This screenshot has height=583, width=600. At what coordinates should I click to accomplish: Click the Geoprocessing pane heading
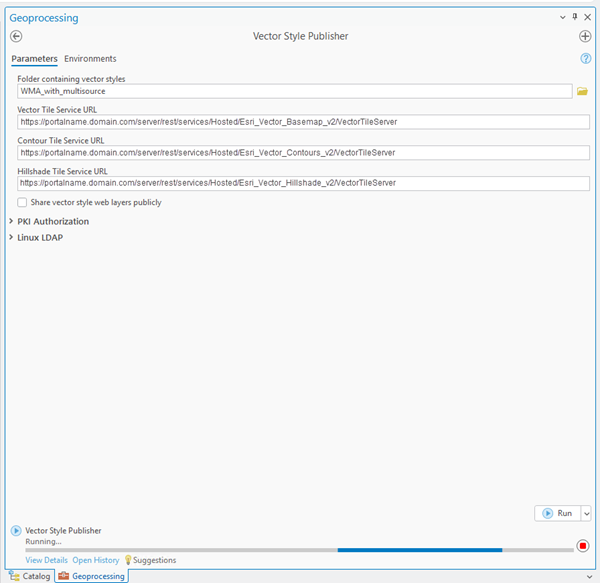[x=44, y=18]
